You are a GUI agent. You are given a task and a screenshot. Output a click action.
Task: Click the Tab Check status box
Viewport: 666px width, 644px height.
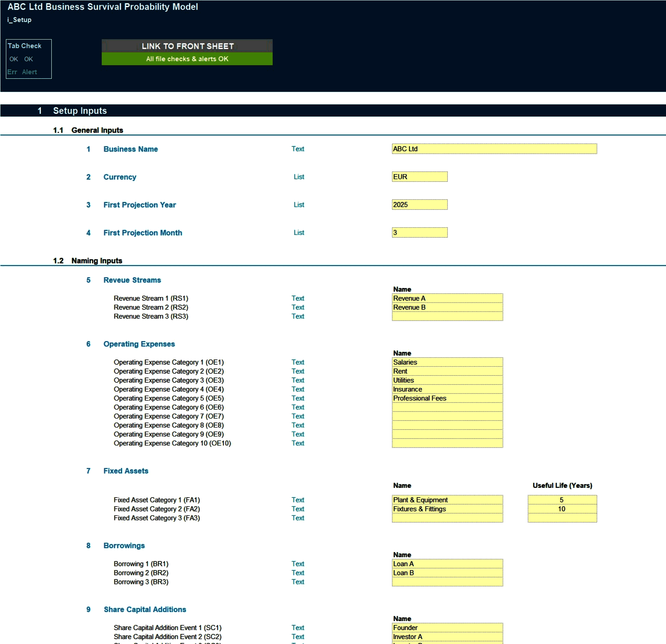click(29, 59)
